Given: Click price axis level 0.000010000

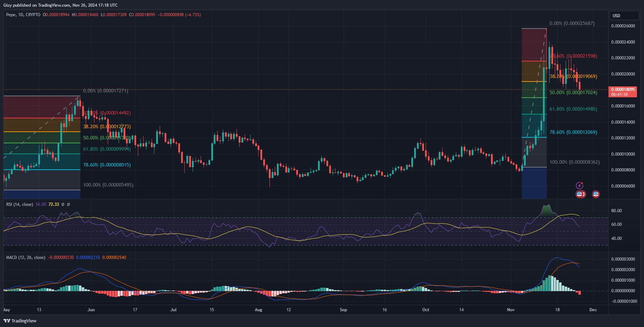Looking at the screenshot, I should click(x=623, y=154).
